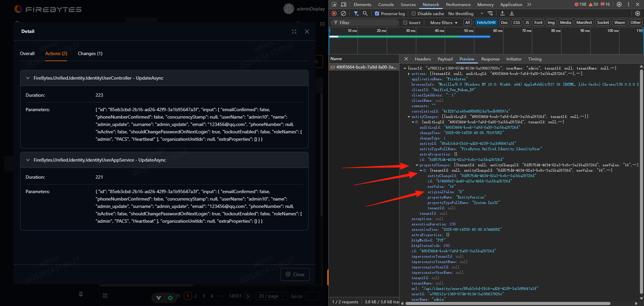Screen dimensions: 644x306
Task: Click the adminDisplay user avatar
Action: pos(288,9)
